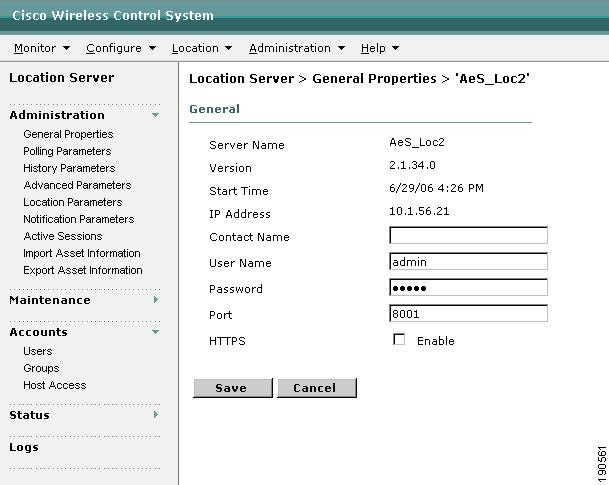Image resolution: width=609 pixels, height=485 pixels.
Task: Open History Parameters
Action: pos(69,169)
